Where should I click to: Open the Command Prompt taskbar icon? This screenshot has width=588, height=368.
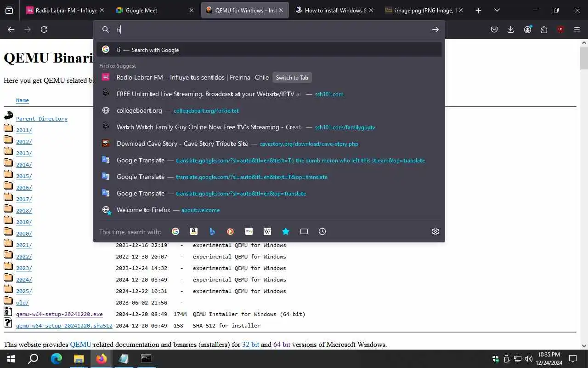pyautogui.click(x=146, y=359)
